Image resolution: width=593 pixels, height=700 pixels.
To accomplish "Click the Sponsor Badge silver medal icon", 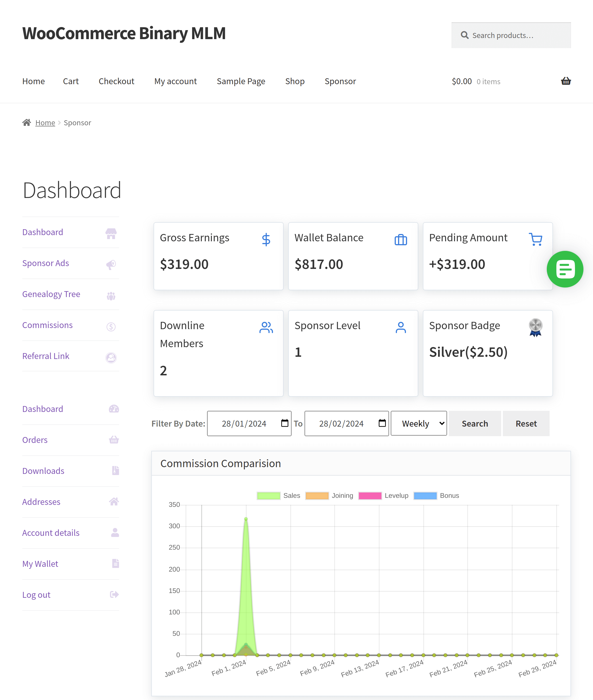I will 536,327.
